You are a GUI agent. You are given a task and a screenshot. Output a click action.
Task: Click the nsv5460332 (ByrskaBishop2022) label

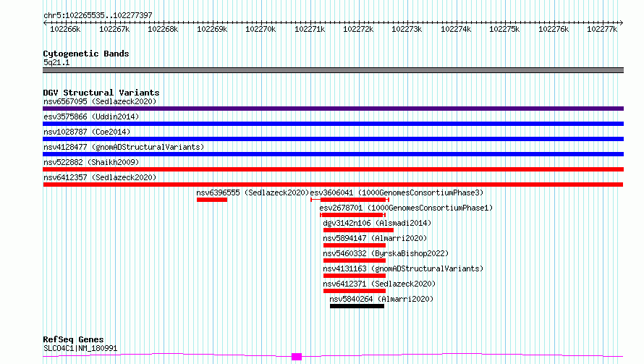(x=386, y=253)
